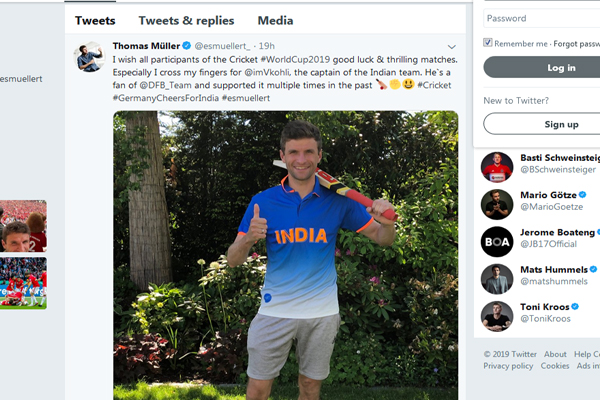Expand the tweet options caret
This screenshot has width=600, height=400.
tap(452, 46)
